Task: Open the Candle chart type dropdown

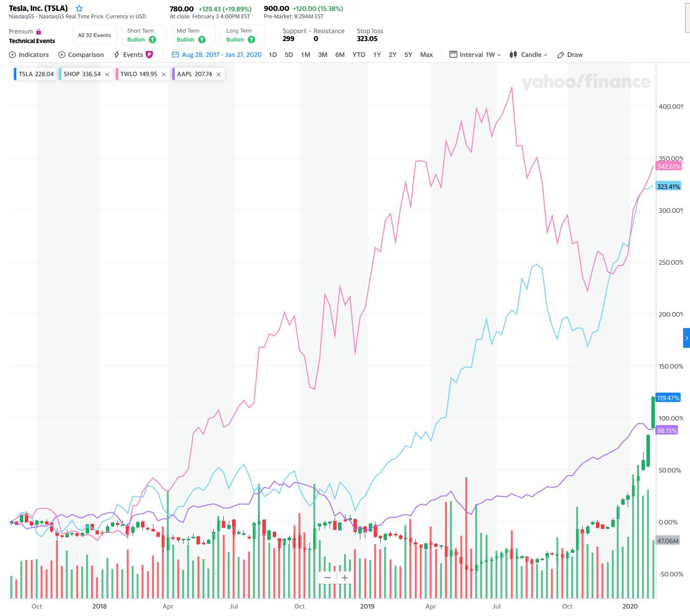Action: coord(529,55)
